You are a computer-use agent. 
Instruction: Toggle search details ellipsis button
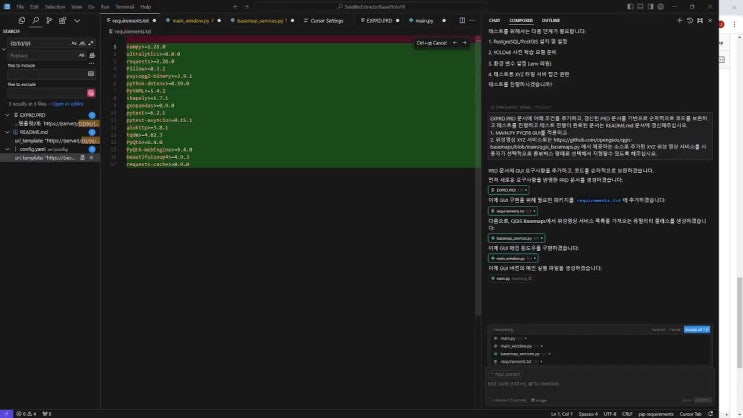tap(91, 64)
